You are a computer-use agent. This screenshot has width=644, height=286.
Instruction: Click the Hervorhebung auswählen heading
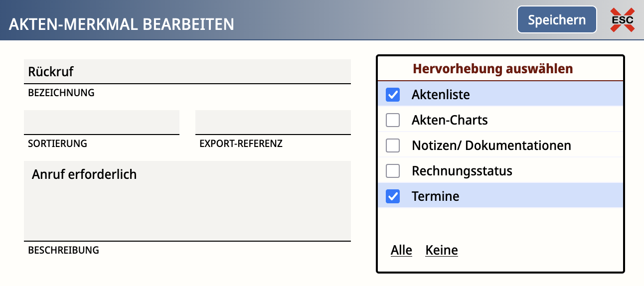pyautogui.click(x=492, y=69)
